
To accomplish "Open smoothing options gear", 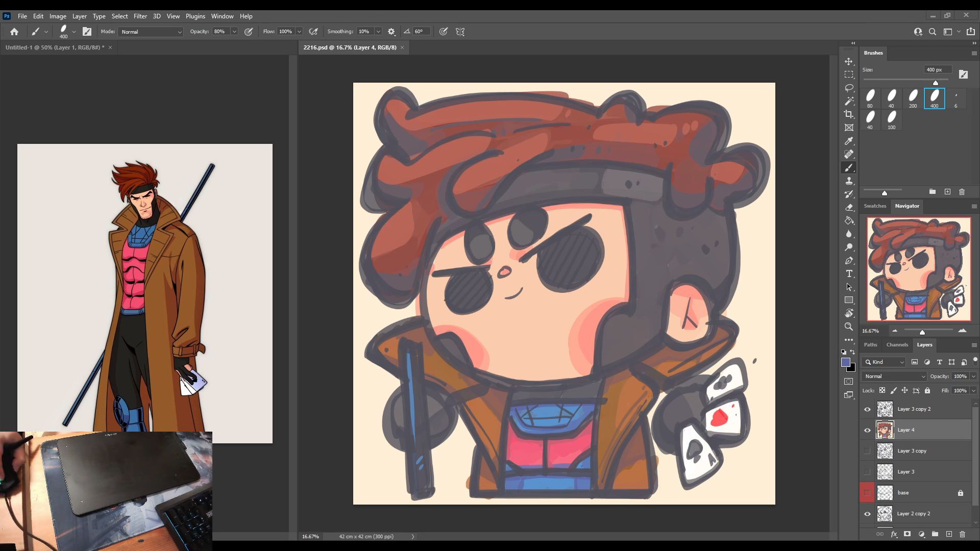I will (x=391, y=32).
